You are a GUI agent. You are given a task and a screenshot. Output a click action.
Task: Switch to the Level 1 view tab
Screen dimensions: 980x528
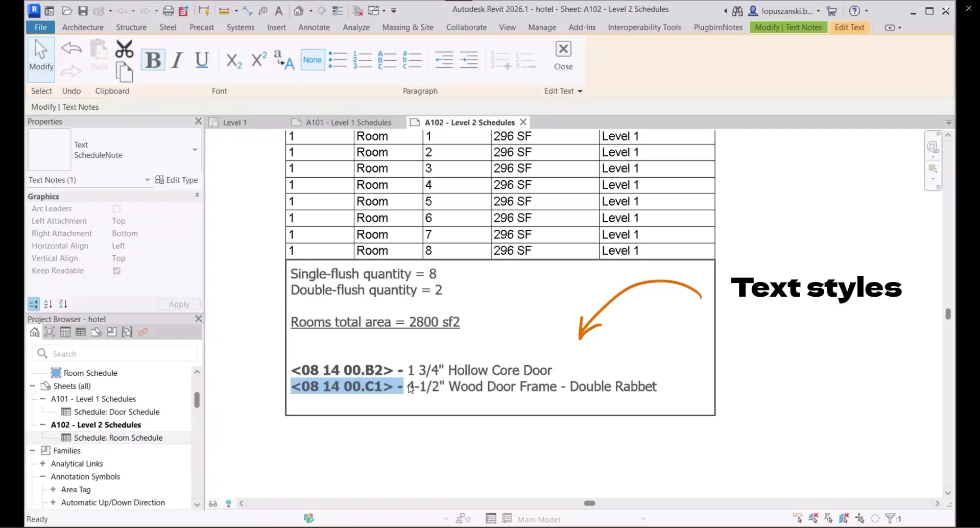(235, 123)
